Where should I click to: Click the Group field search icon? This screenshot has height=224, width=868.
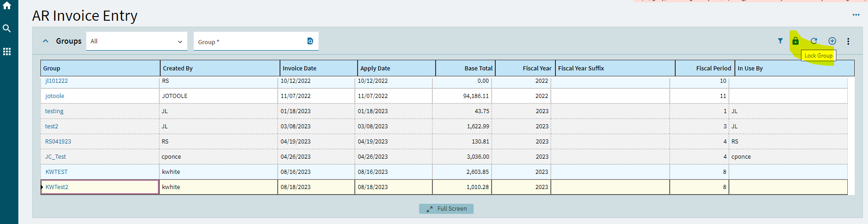(x=310, y=41)
